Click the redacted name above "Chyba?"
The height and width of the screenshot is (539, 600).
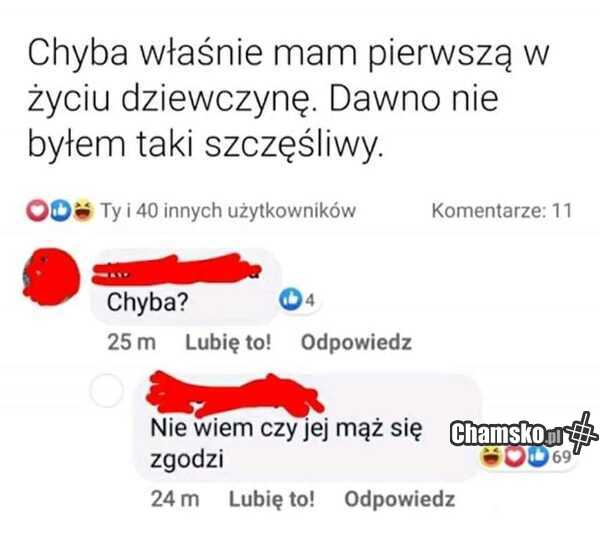pos(177,270)
